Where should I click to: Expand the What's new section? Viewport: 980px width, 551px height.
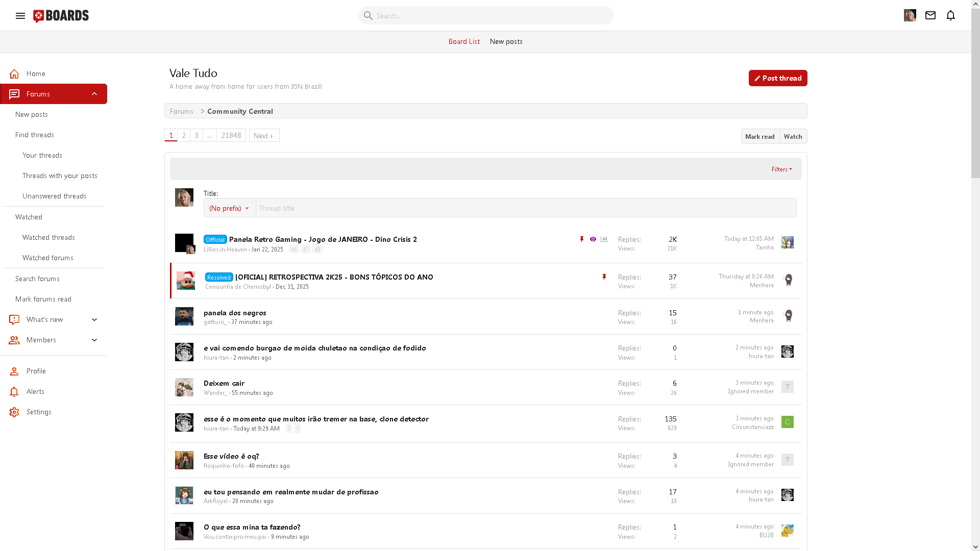[x=94, y=320]
